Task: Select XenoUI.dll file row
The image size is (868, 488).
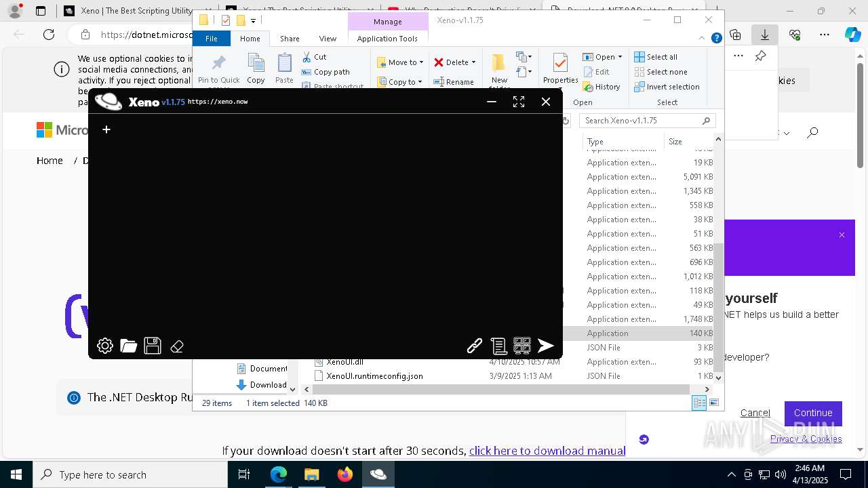Action: click(344, 362)
